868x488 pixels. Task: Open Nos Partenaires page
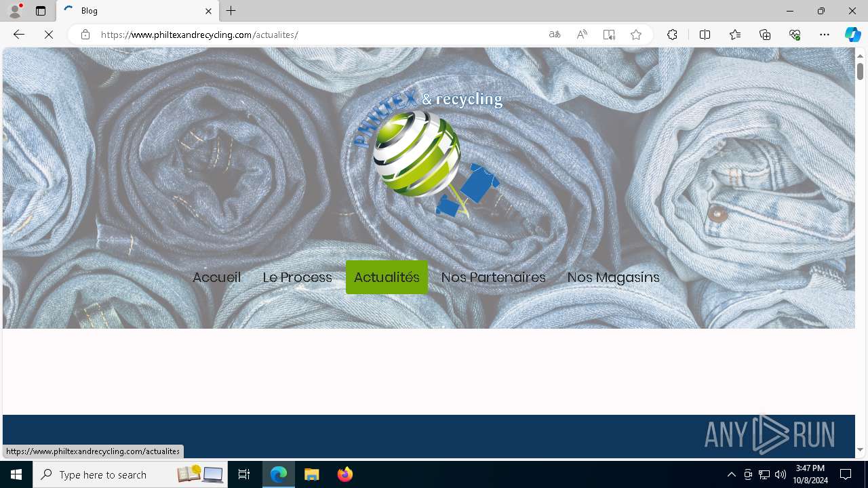click(493, 277)
